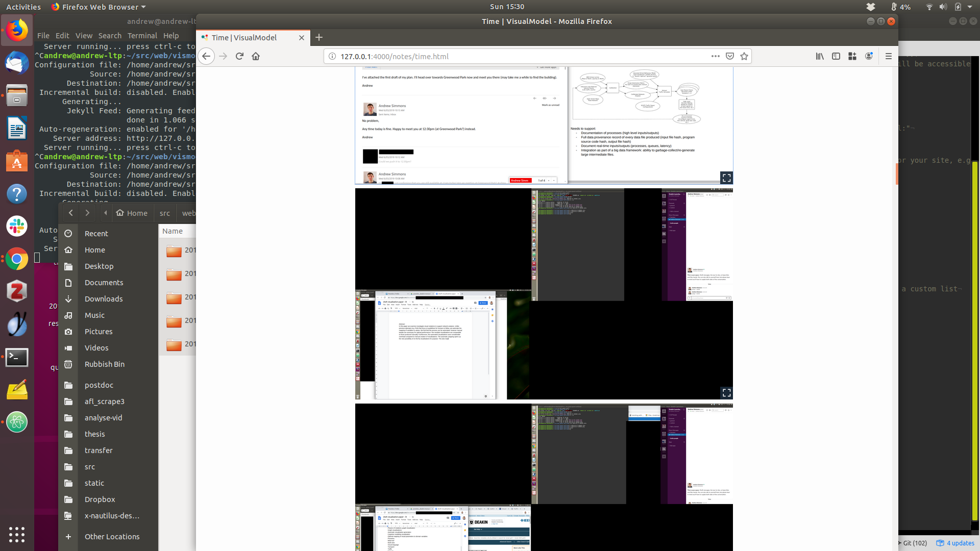Expand top screenshot to fullscreen
Viewport: 980px width, 551px height.
tap(726, 178)
